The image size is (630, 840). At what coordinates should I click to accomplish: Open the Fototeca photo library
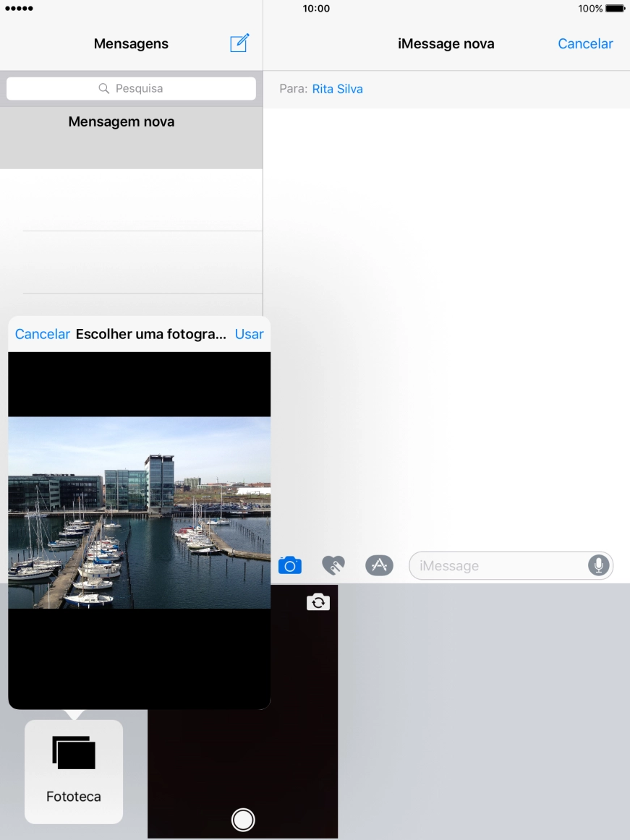pyautogui.click(x=74, y=771)
